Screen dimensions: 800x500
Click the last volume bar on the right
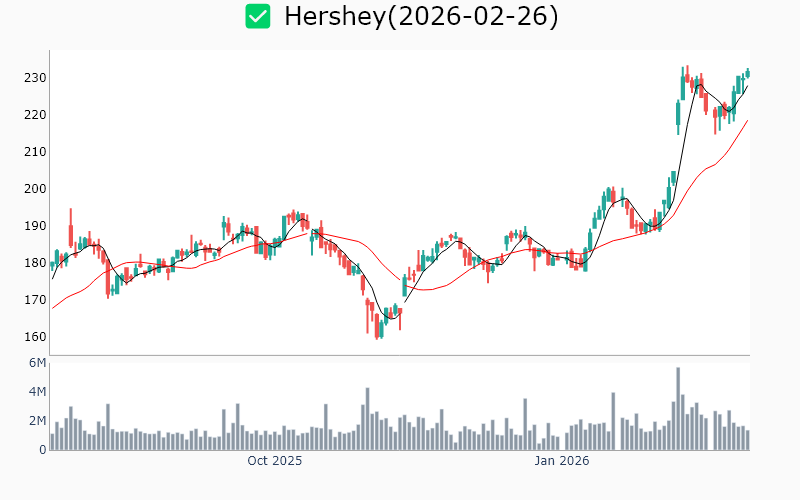click(747, 439)
